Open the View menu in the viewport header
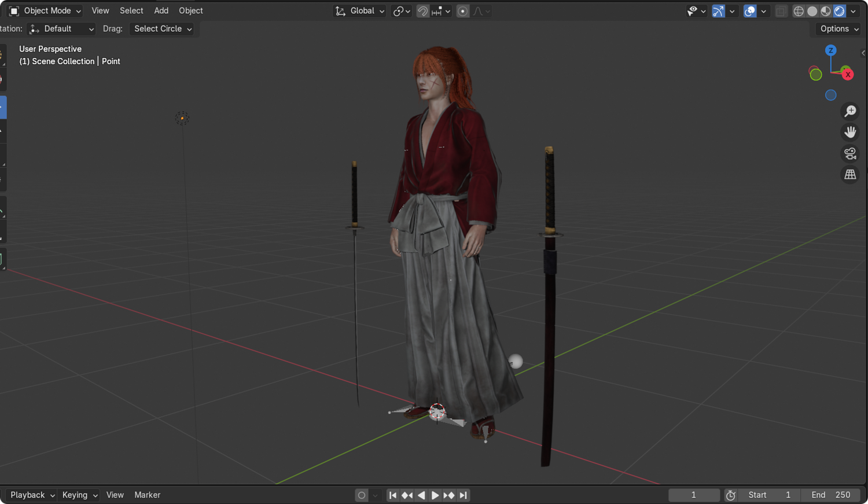This screenshot has width=868, height=504. pyautogui.click(x=100, y=11)
